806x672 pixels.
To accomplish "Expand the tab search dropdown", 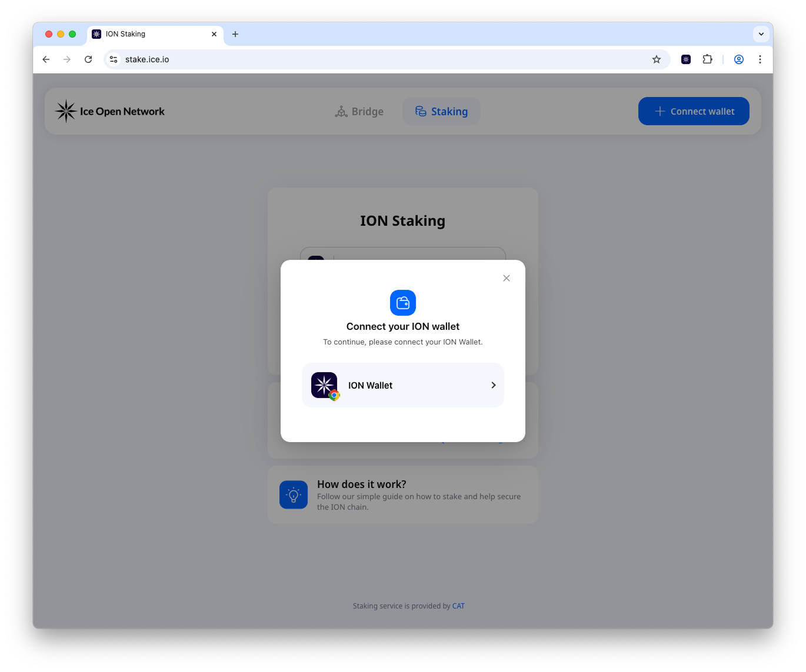I will point(761,34).
